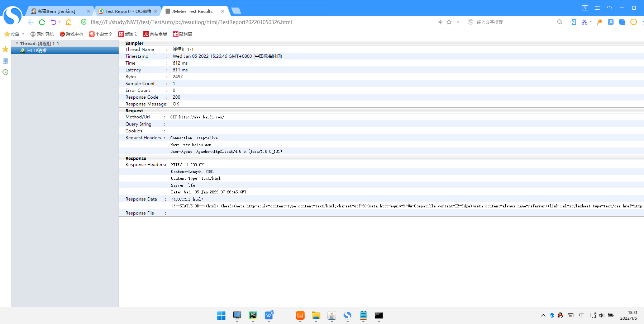The image size is (644, 324).
Task: Open the black command prompt taskbar icon
Action: 379,315
